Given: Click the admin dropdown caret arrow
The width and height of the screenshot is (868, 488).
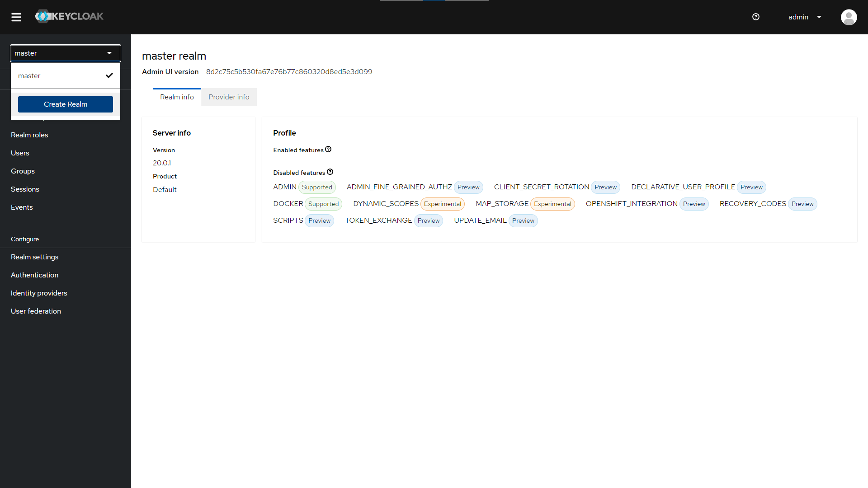Looking at the screenshot, I should coord(819,17).
